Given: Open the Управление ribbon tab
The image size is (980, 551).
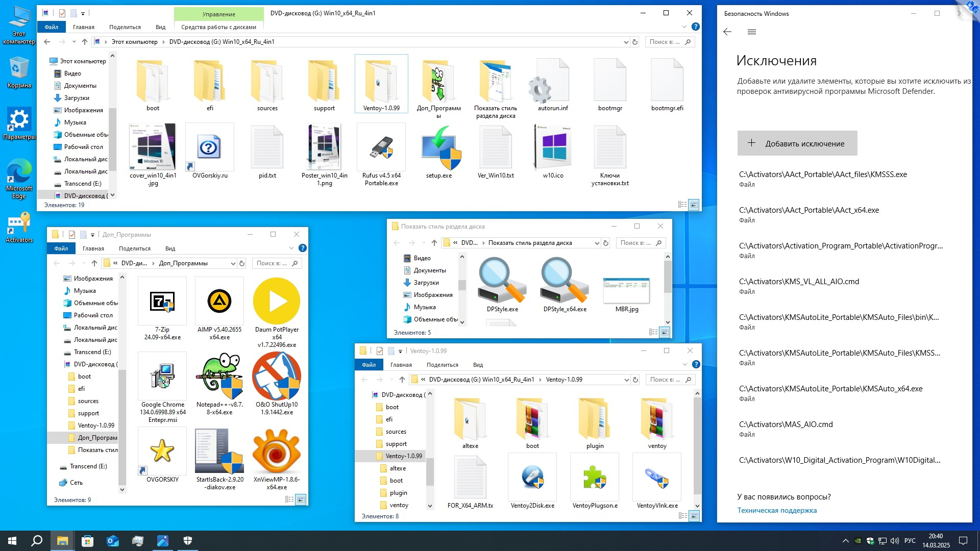Looking at the screenshot, I should tap(218, 14).
